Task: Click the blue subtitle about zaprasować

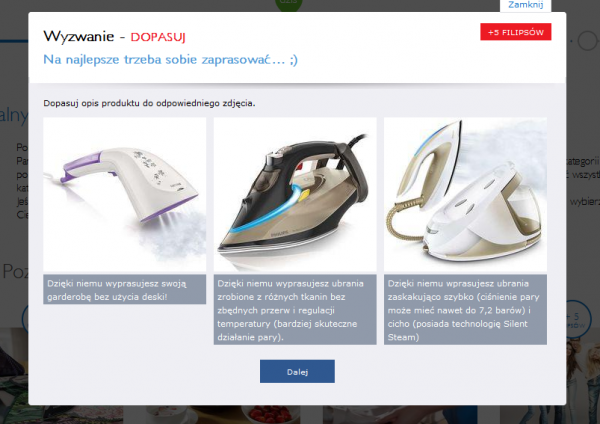Action: point(170,60)
